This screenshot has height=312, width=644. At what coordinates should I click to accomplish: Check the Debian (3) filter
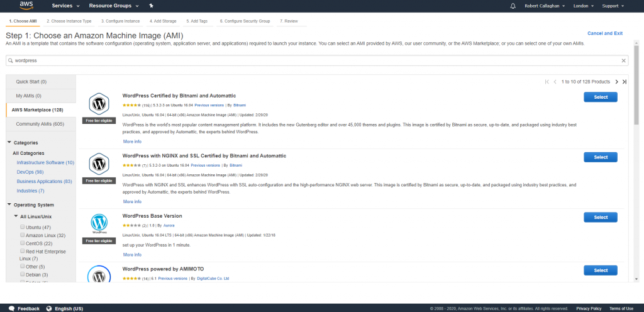coord(22,274)
